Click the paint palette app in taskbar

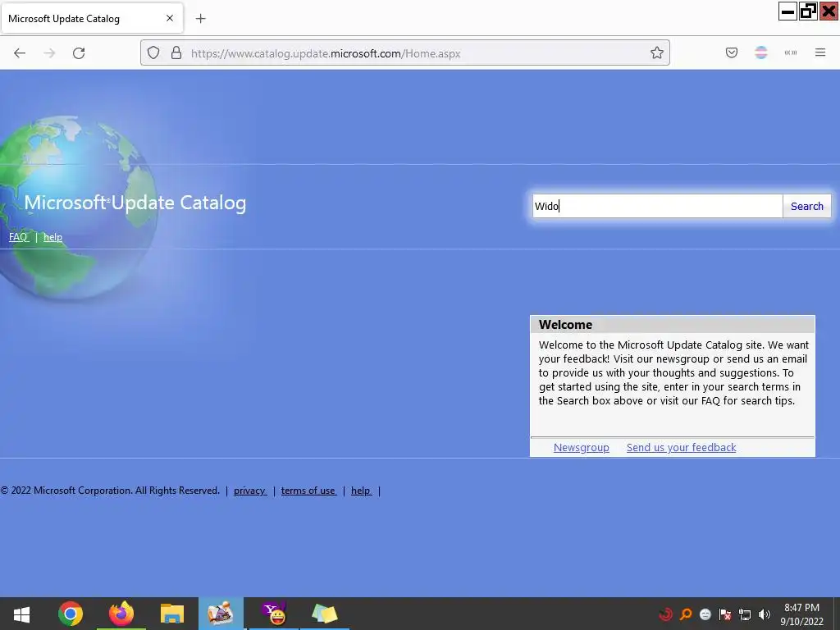221,614
